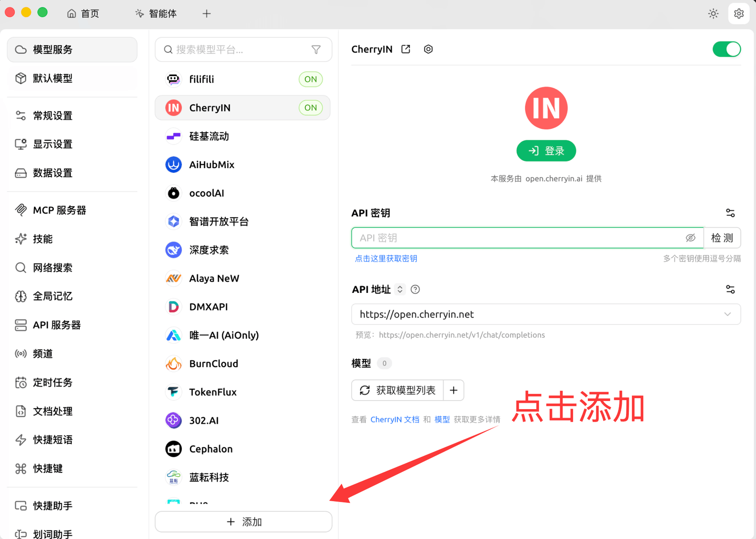Select the DMXAPI provider
Screen dimensions: 756x539
coord(242,307)
